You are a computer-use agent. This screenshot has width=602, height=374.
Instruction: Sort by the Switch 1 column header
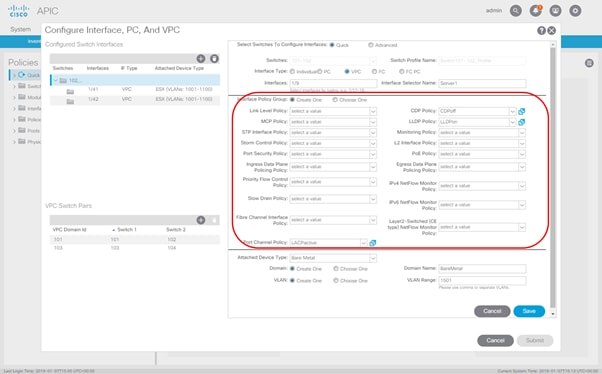pyautogui.click(x=127, y=230)
